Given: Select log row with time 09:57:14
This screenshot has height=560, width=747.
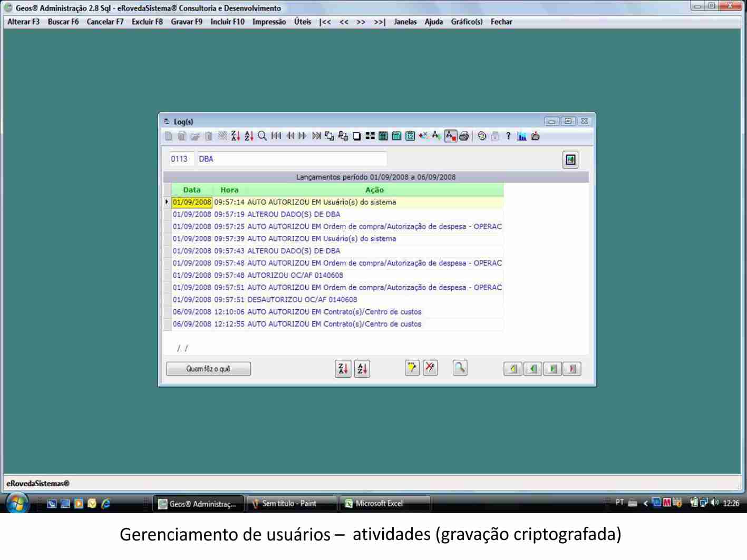Looking at the screenshot, I should [337, 202].
